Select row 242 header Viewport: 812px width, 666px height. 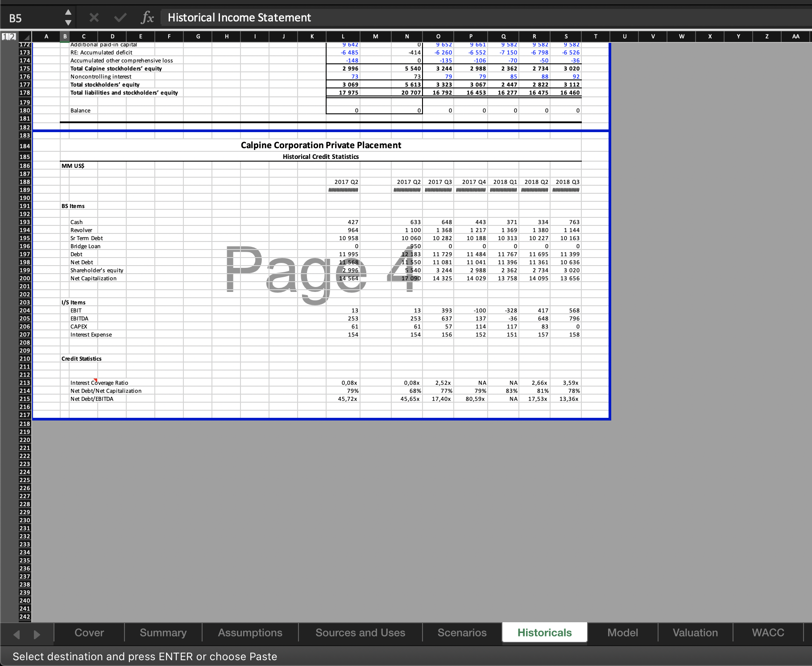coord(25,616)
